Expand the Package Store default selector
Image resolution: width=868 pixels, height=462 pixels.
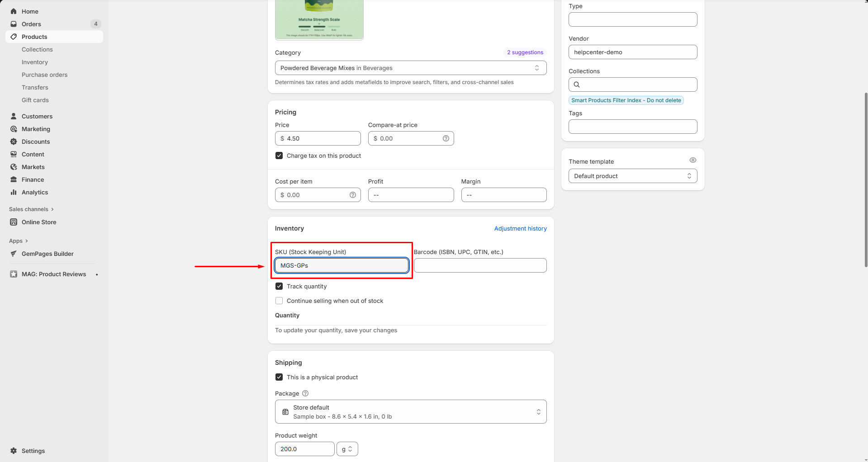(x=410, y=411)
